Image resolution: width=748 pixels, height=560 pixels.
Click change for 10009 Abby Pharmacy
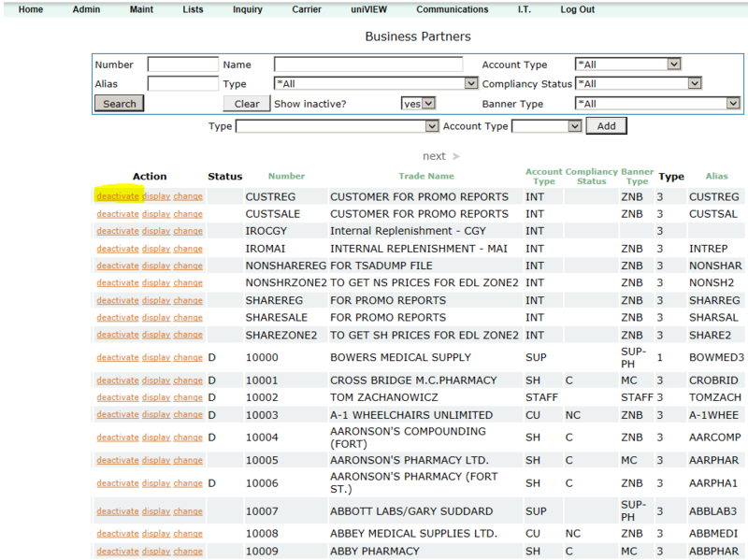click(x=188, y=552)
